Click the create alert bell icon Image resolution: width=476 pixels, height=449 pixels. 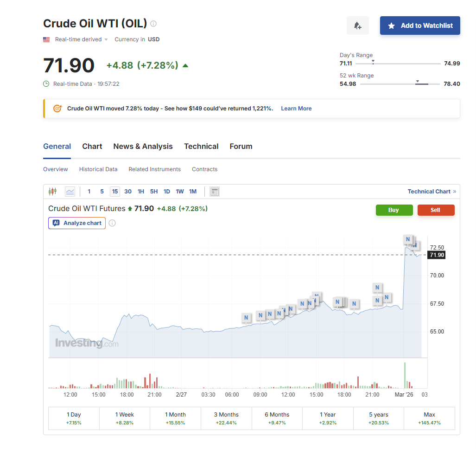(x=358, y=26)
